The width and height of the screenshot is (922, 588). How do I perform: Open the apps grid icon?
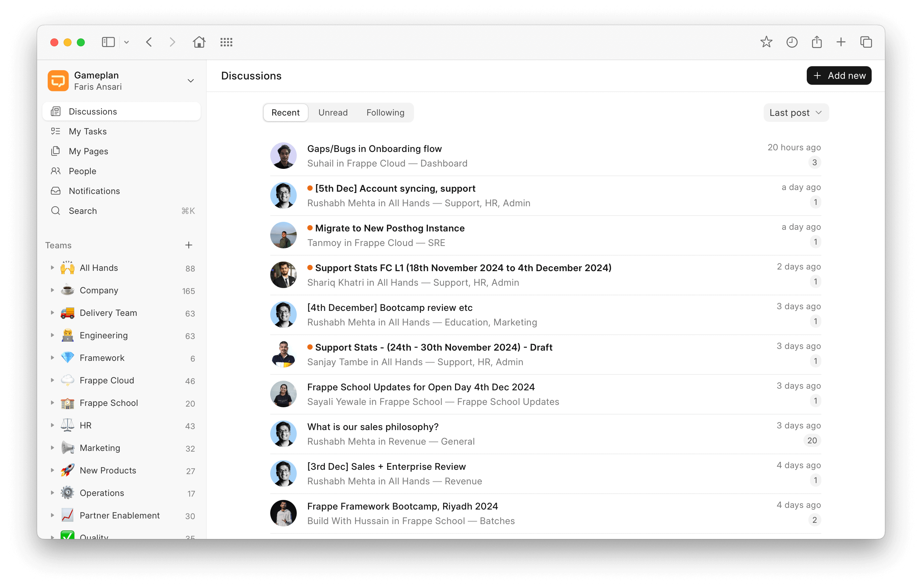pyautogui.click(x=226, y=42)
